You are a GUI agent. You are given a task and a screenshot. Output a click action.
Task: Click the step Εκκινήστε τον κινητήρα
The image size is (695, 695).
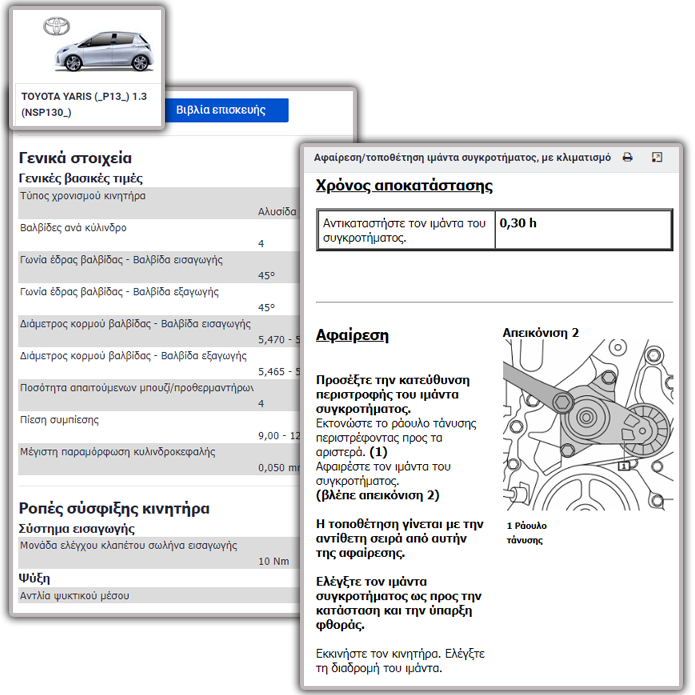(x=400, y=660)
